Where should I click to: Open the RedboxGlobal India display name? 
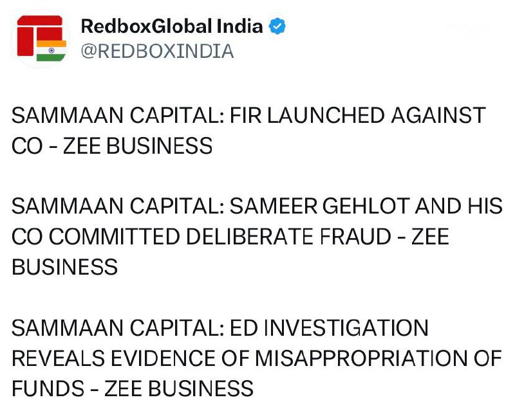172,26
